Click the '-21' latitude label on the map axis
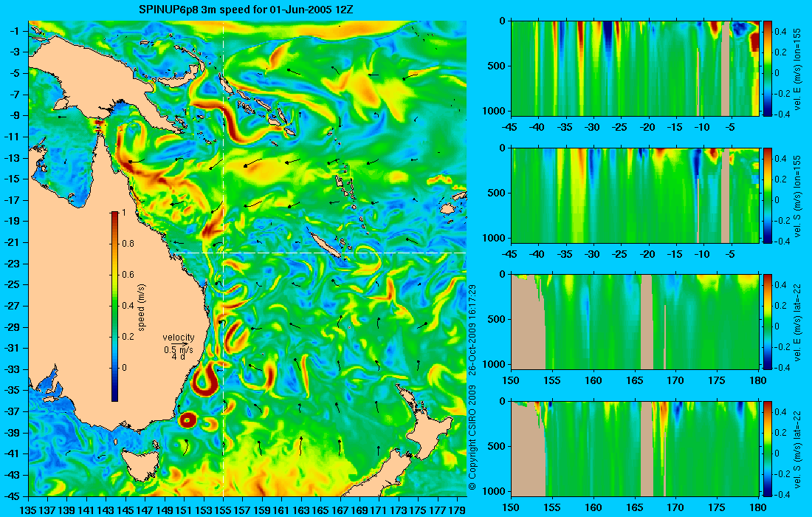The height and width of the screenshot is (517, 812). pos(13,242)
